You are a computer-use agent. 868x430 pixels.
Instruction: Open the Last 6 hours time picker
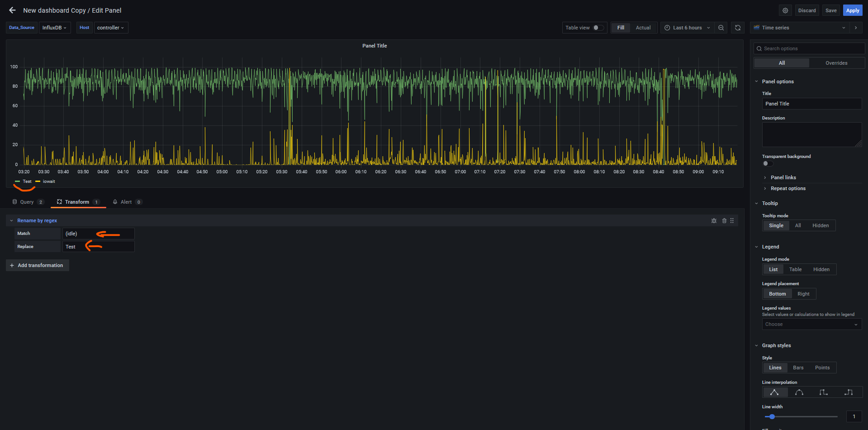[x=687, y=28]
